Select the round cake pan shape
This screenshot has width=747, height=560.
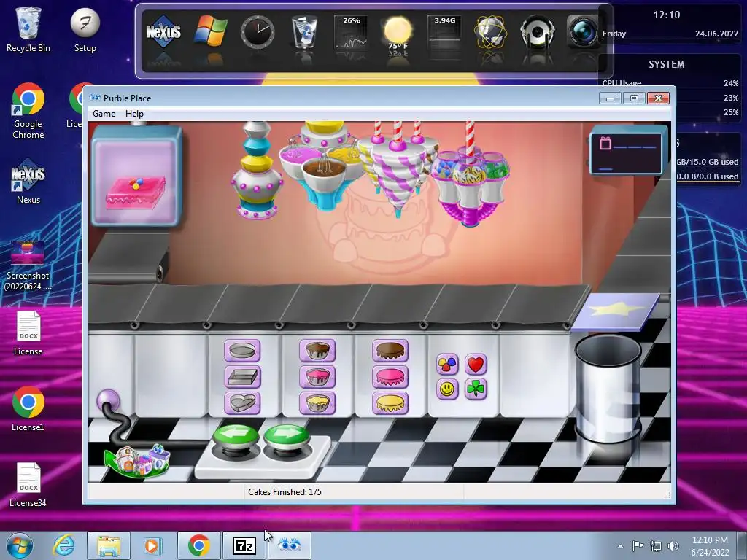click(x=242, y=351)
